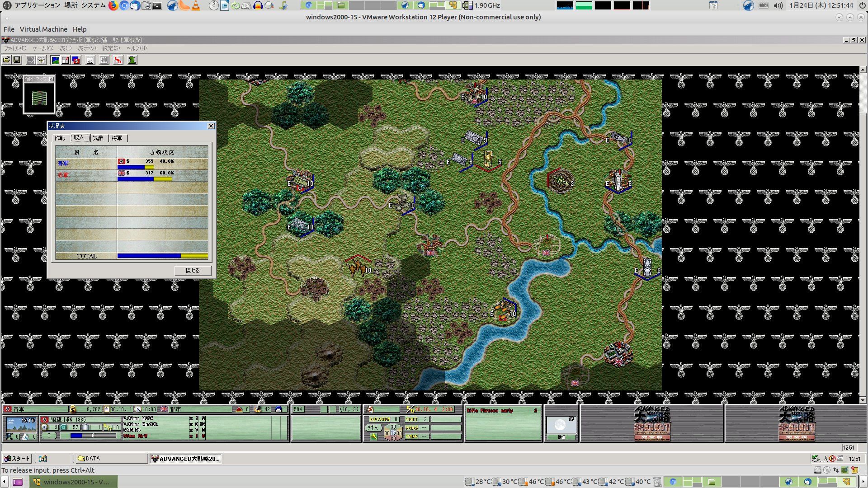Open the 将軍 tab
The height and width of the screenshot is (488, 868).
pyautogui.click(x=117, y=138)
